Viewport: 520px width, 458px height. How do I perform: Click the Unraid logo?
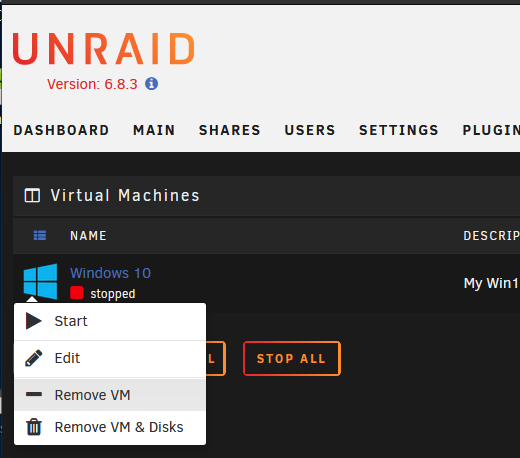[x=104, y=49]
